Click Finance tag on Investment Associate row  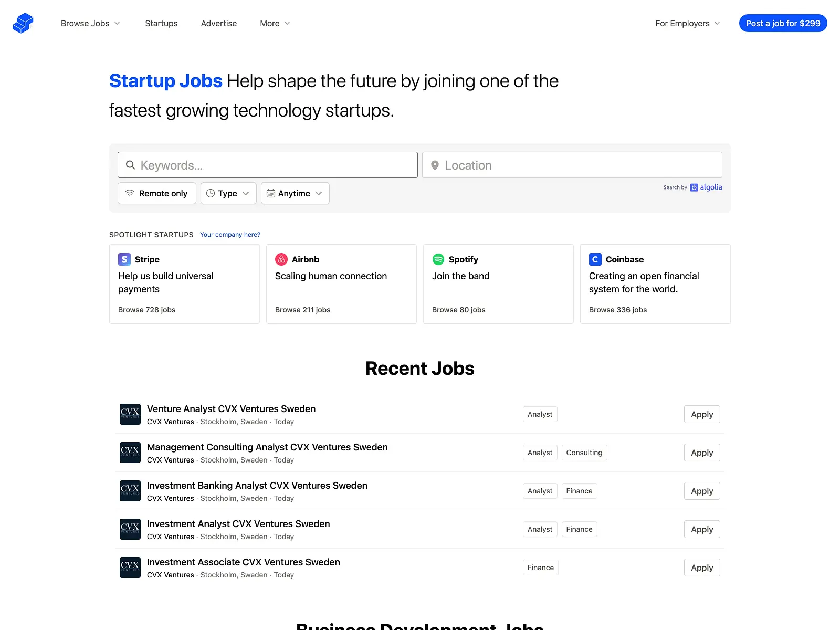point(540,568)
